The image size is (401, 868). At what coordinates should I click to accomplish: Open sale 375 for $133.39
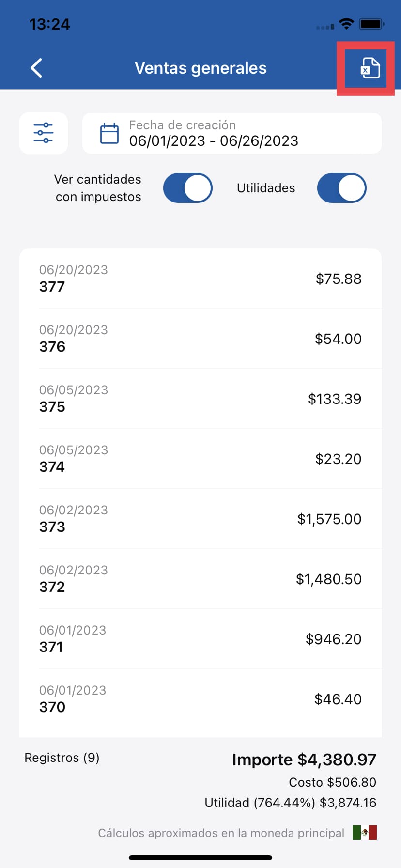tap(200, 399)
